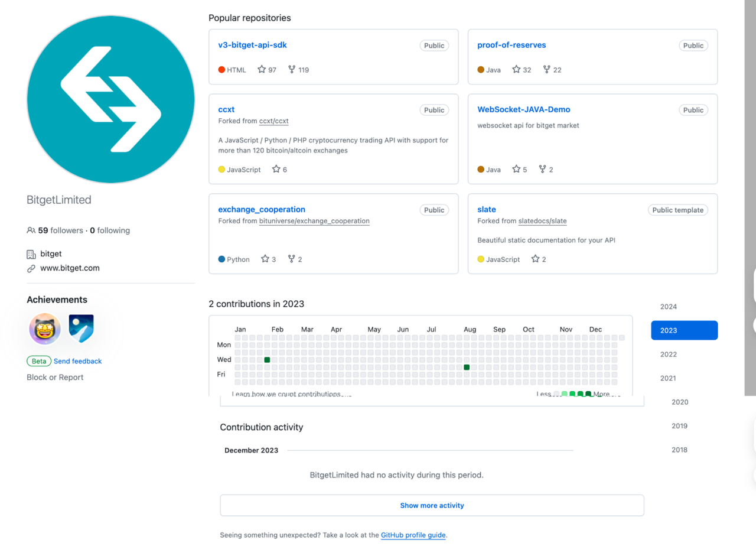This screenshot has width=756, height=546.
Task: Select the 2022 contribution year
Action: pyautogui.click(x=669, y=355)
